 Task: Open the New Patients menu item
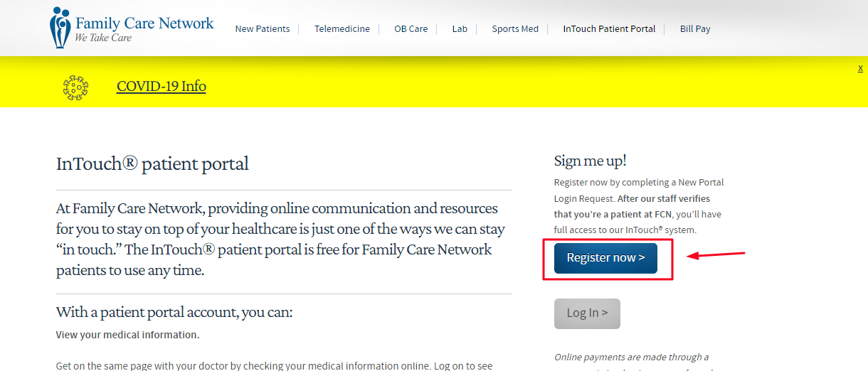pyautogui.click(x=263, y=29)
